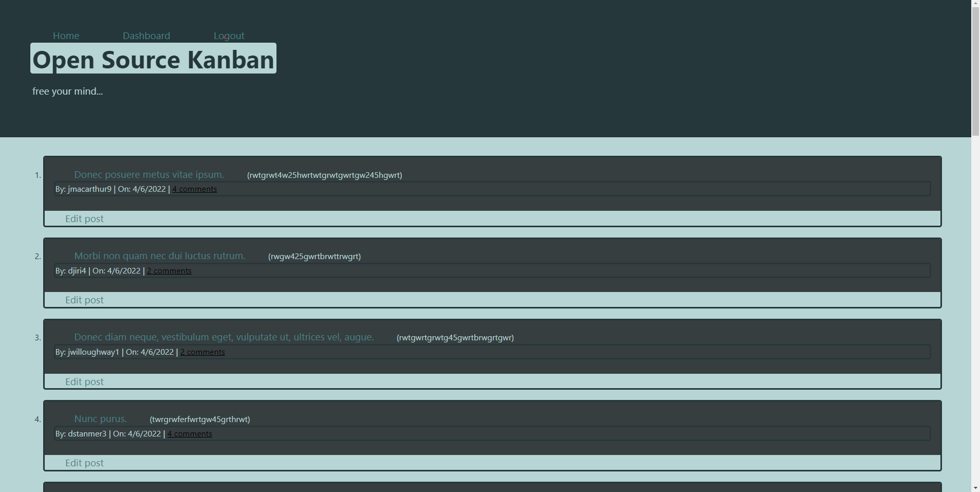This screenshot has width=980, height=492.
Task: Log out using the Logout link
Action: pyautogui.click(x=229, y=35)
